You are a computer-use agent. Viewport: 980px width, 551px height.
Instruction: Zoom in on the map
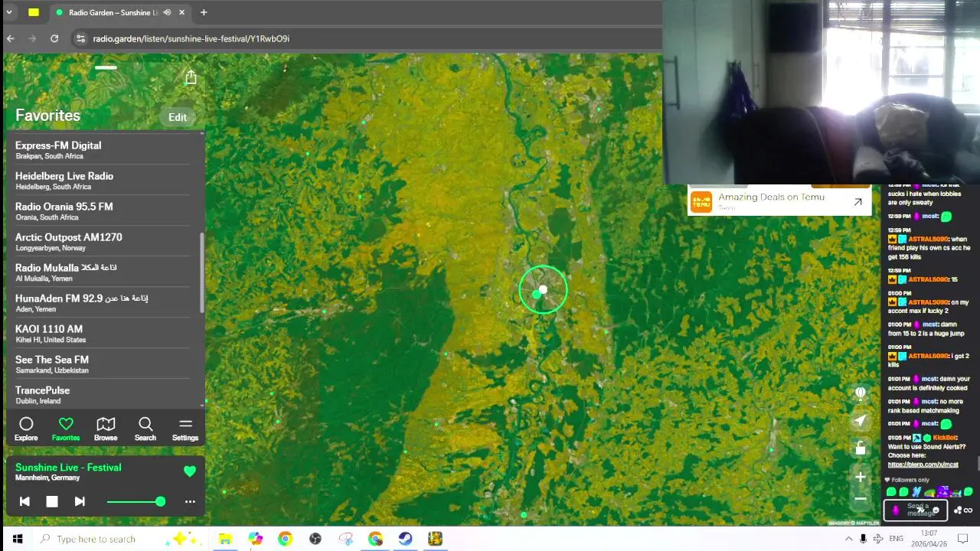pyautogui.click(x=861, y=477)
